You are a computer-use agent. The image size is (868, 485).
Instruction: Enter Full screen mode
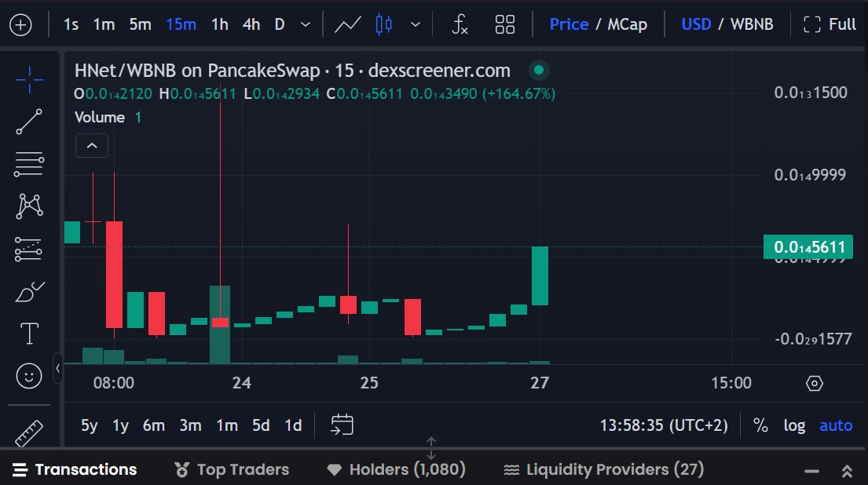[829, 24]
